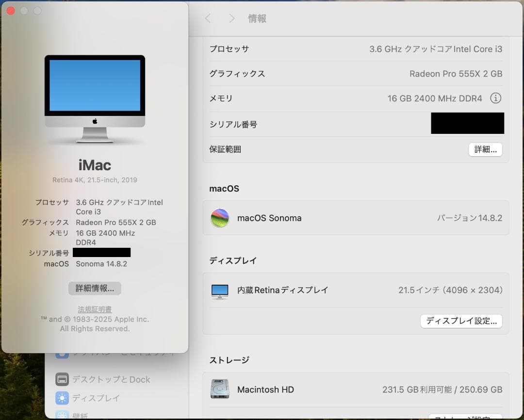524x420 pixels.
Task: Close the About This Mac window
Action: coord(11,11)
